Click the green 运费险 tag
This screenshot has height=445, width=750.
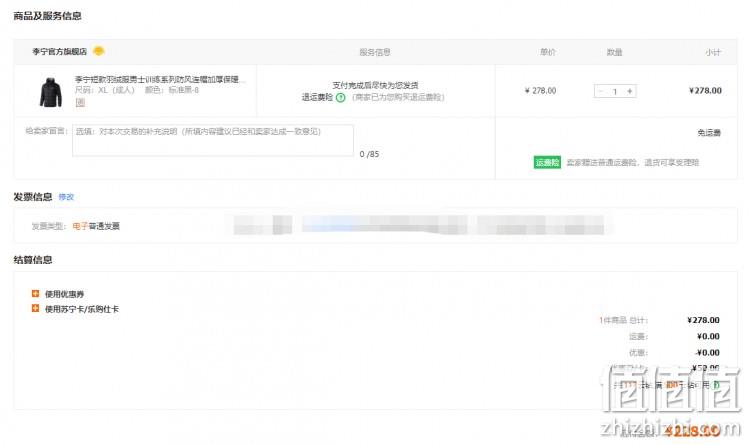(x=547, y=163)
